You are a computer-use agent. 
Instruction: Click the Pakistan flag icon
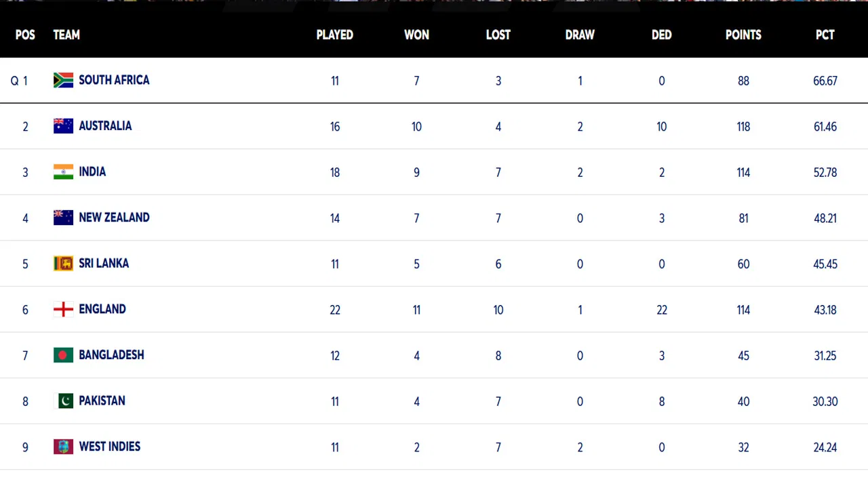(63, 401)
